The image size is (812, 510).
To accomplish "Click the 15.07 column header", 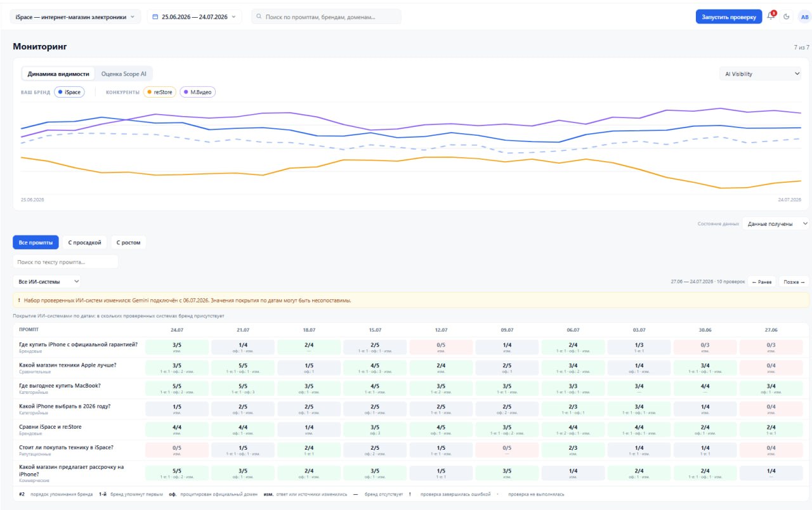I will 375,330.
